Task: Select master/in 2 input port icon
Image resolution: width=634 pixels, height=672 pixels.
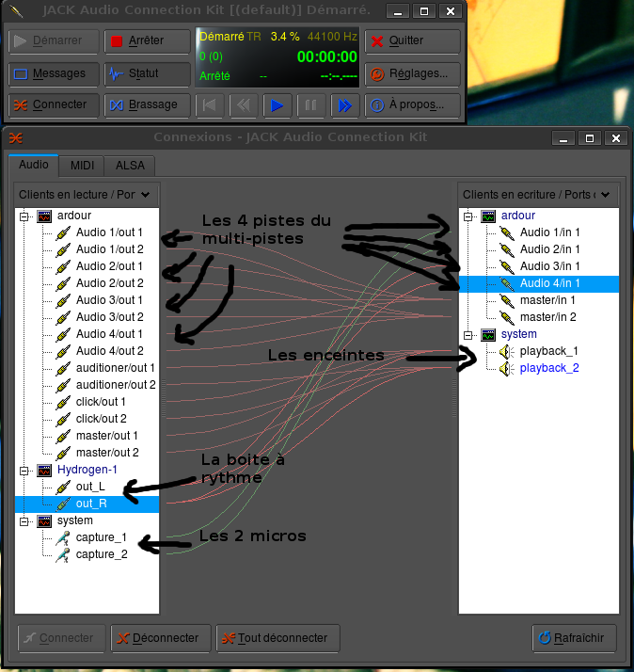Action: [507, 317]
